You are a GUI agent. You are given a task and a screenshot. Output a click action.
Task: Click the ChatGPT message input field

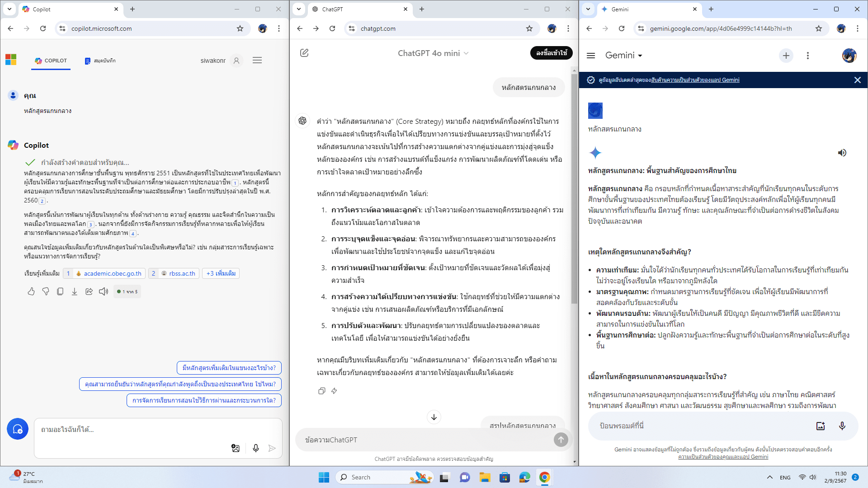coord(425,440)
